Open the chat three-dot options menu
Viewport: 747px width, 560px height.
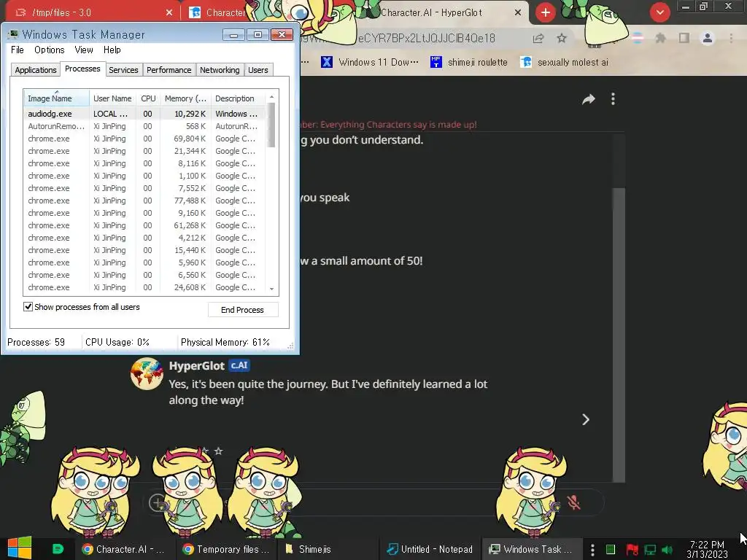coord(613,99)
